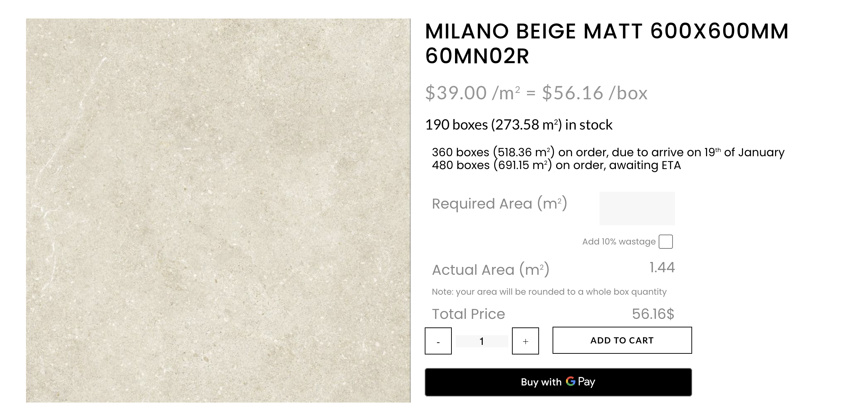Image resolution: width=868 pixels, height=410 pixels.
Task: Click the Required Area (m²) label
Action: pos(499,204)
